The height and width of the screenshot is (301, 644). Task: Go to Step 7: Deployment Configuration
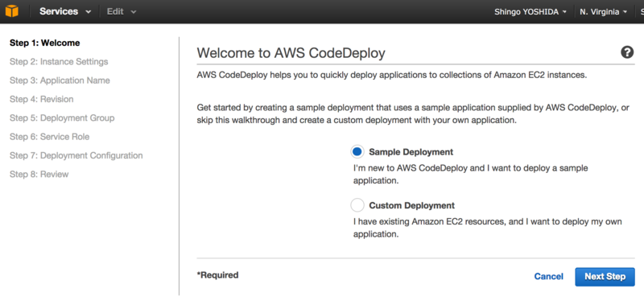click(x=76, y=155)
